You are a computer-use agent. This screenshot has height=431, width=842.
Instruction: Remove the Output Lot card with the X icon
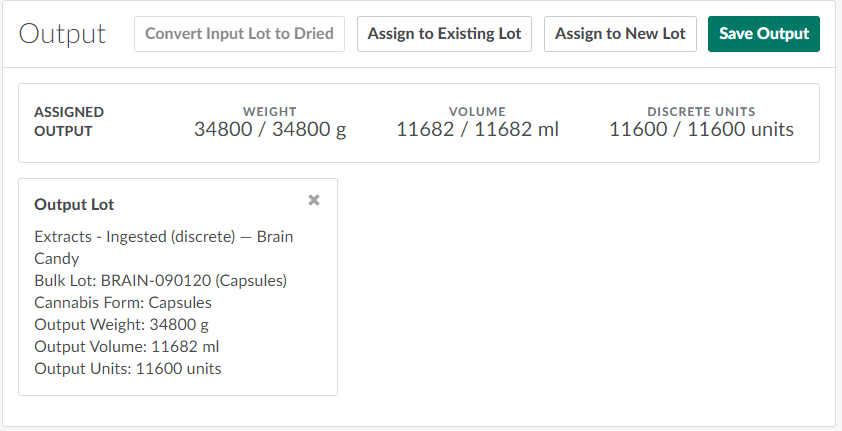tap(314, 200)
